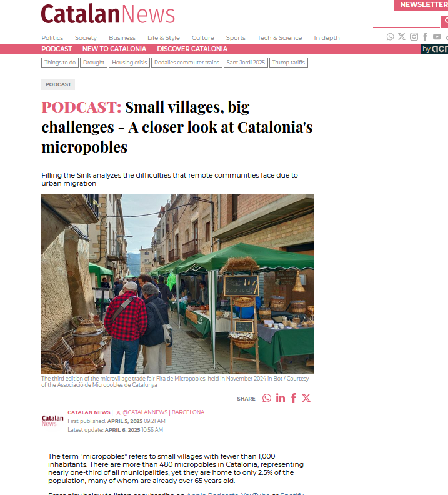Open the Sant Jordi 2025 tag

[x=246, y=62]
